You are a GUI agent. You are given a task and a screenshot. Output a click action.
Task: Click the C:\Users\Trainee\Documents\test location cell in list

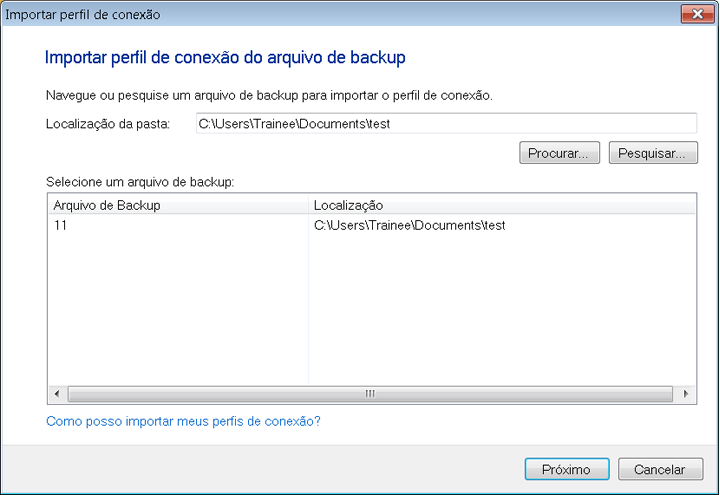point(409,226)
